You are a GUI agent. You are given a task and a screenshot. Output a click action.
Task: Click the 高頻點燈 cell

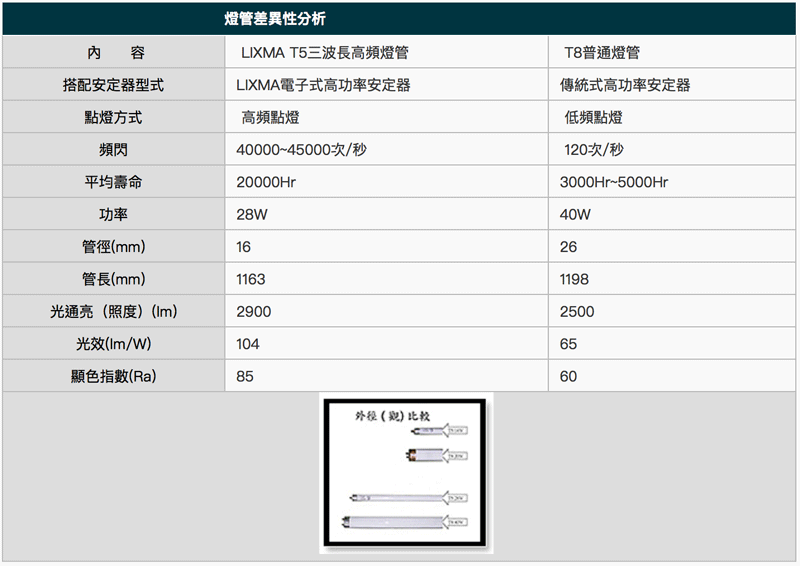tap(270, 118)
